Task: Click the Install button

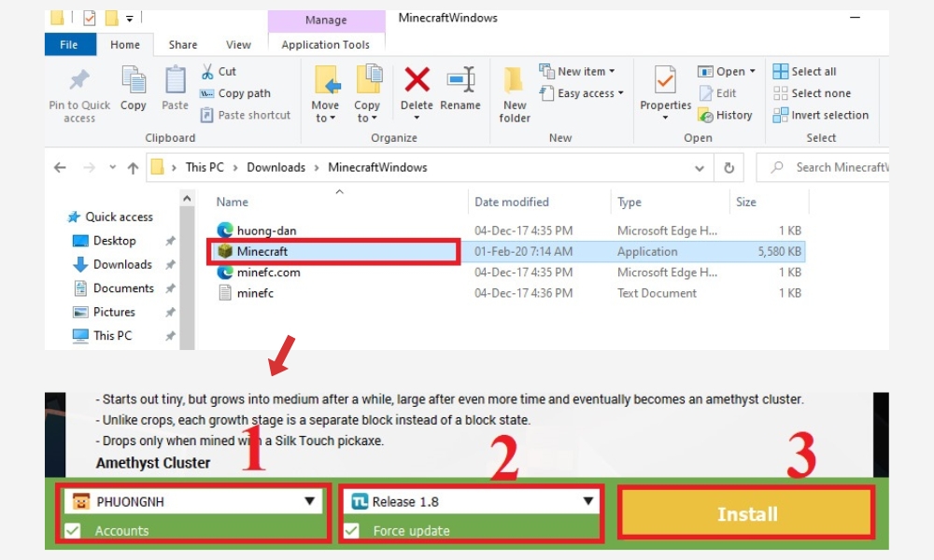Action: (747, 513)
